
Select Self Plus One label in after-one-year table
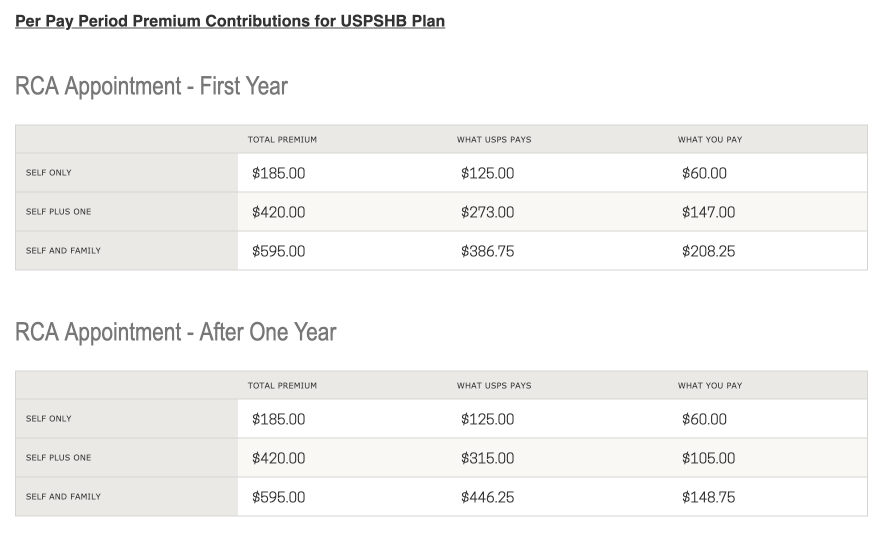point(58,458)
